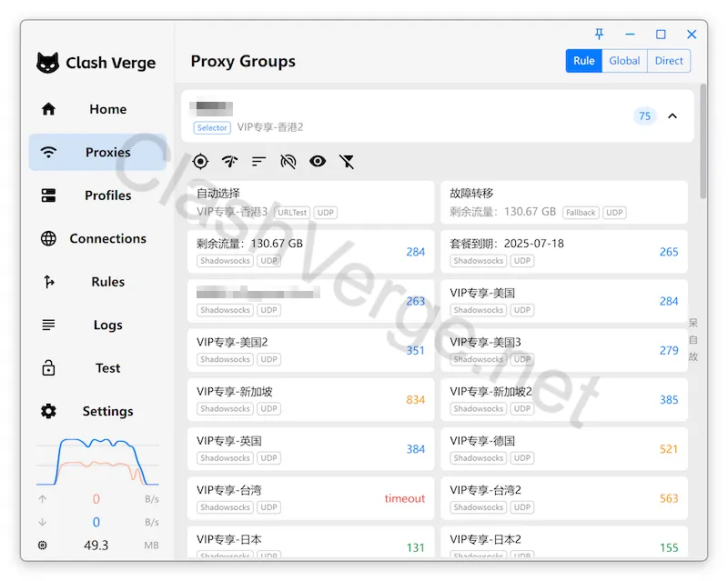Select the 自动选择 URLTest proxy card
Viewport: 728px width, 581px height.
(310, 203)
